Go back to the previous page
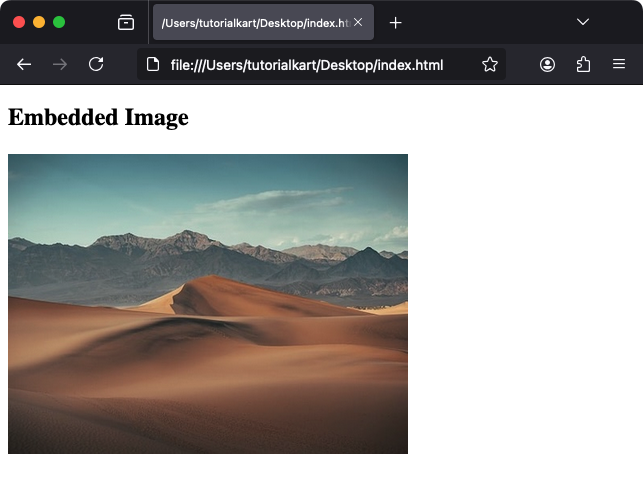The image size is (643, 492). pyautogui.click(x=24, y=64)
